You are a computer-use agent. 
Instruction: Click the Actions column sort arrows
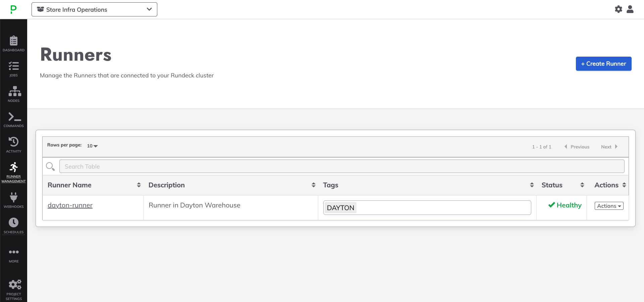point(624,185)
